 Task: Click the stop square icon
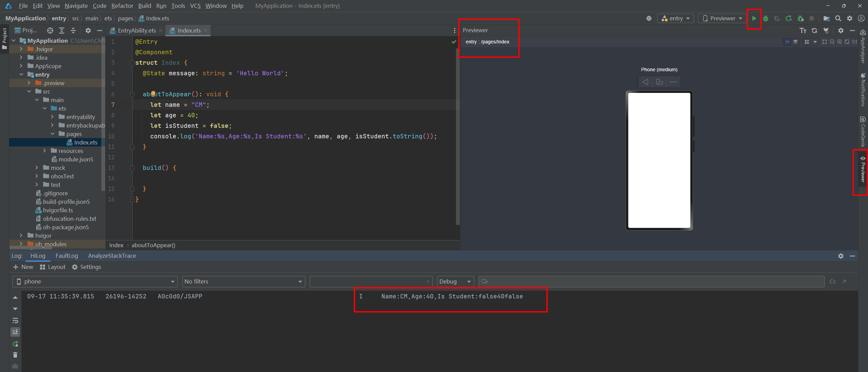[x=812, y=19]
